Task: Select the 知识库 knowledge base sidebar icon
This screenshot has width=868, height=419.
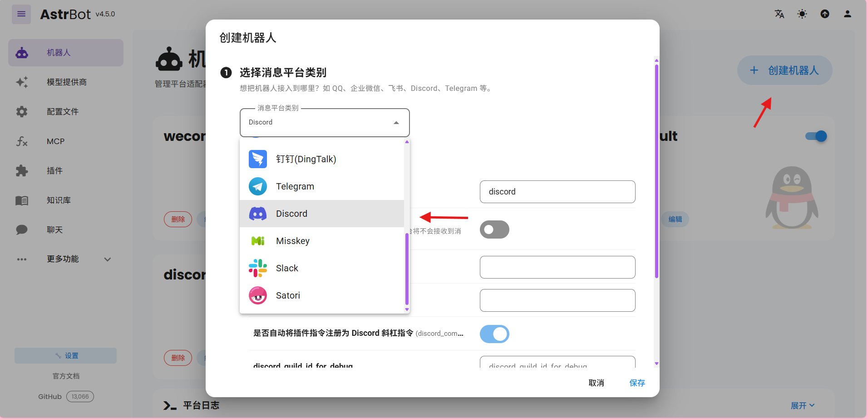Action: (x=21, y=200)
